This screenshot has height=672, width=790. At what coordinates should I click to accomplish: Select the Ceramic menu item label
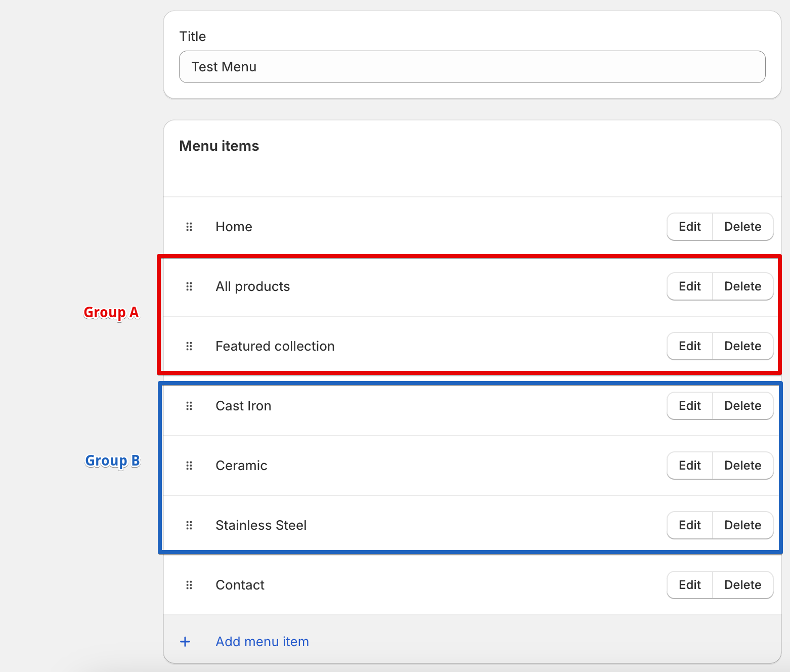coord(241,466)
